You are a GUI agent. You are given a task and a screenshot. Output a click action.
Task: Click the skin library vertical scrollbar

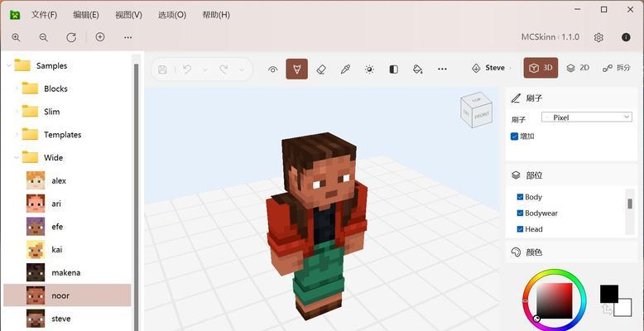(137, 197)
